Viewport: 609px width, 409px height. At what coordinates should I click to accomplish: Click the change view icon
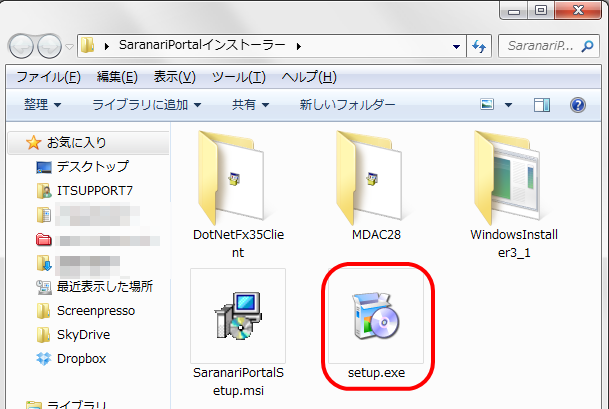[487, 104]
